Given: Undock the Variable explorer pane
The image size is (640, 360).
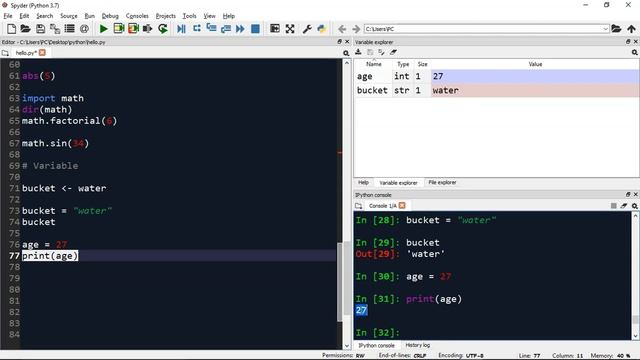Looking at the screenshot, I should click(628, 42).
